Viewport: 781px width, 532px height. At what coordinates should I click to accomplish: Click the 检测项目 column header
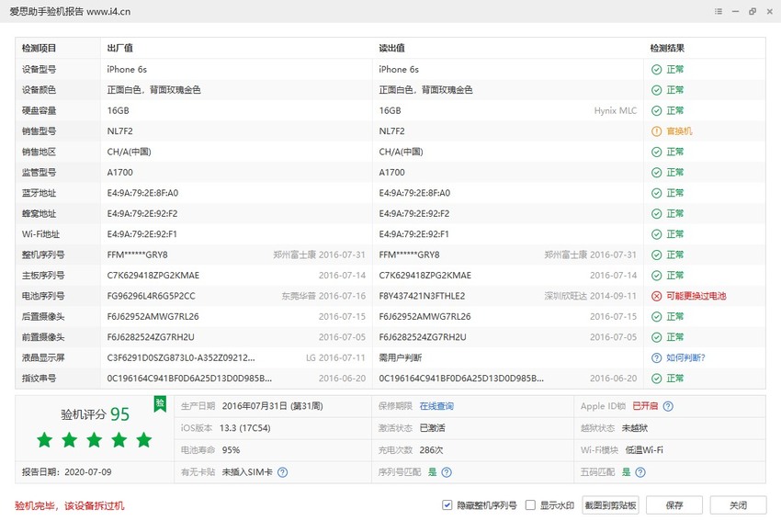coord(39,49)
